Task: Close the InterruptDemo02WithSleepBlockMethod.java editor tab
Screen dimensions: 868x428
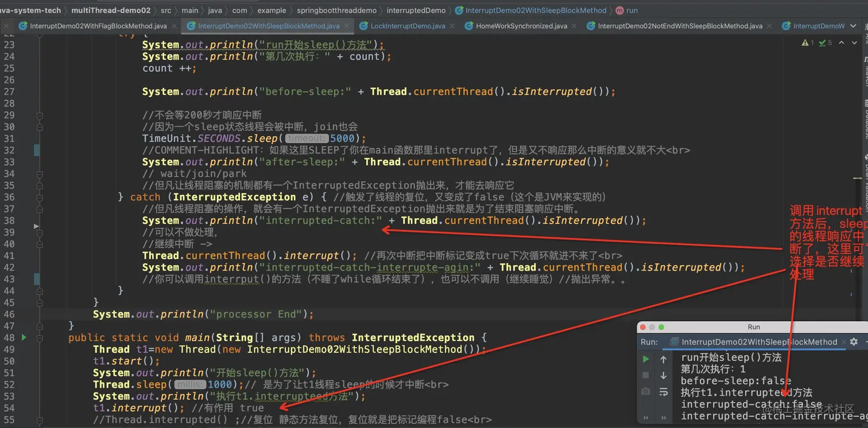Action: (347, 26)
